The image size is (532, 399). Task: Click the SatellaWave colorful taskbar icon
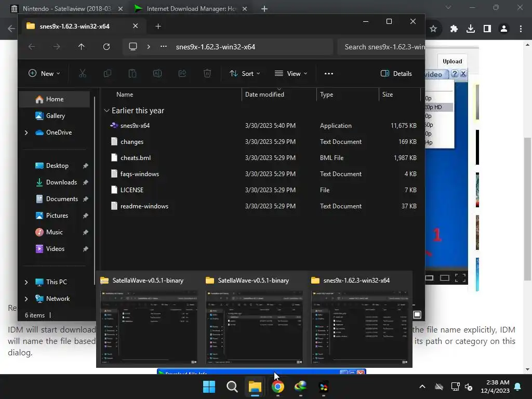tap(324, 387)
